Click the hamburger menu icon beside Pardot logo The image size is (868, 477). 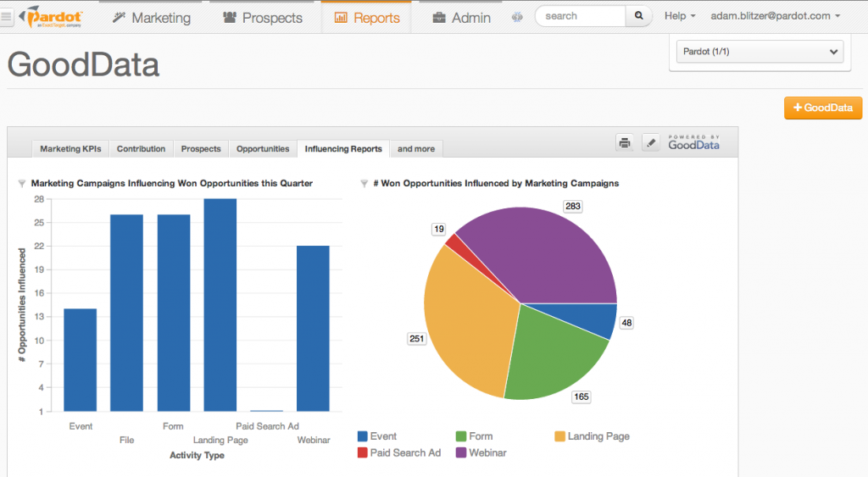pyautogui.click(x=7, y=17)
